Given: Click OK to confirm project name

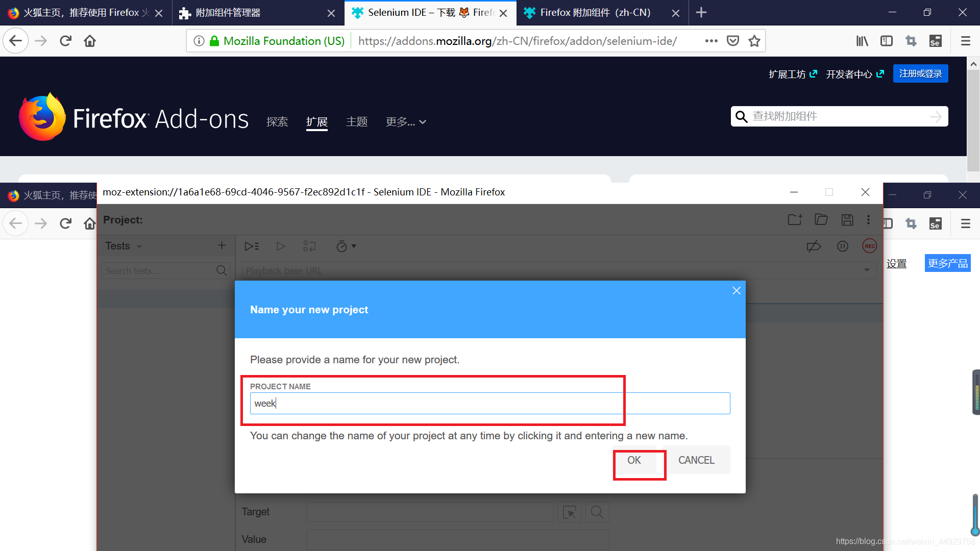Looking at the screenshot, I should pos(634,460).
